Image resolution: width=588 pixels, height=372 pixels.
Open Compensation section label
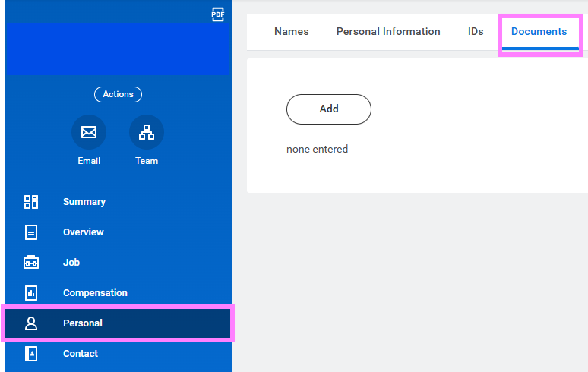[95, 293]
